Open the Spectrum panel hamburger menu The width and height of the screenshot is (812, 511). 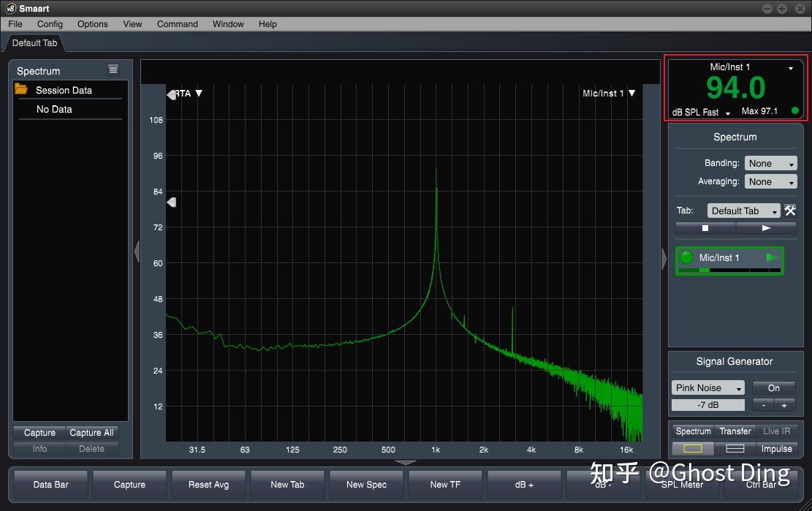coord(113,69)
